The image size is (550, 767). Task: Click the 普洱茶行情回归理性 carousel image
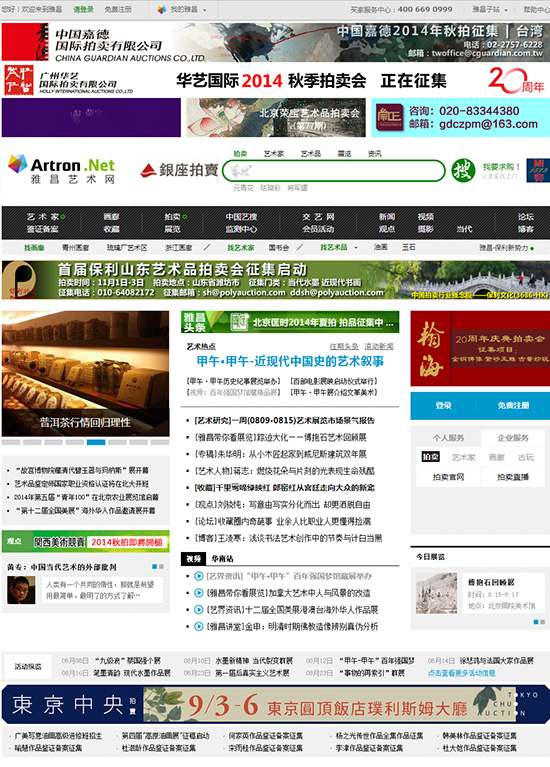coord(86,374)
